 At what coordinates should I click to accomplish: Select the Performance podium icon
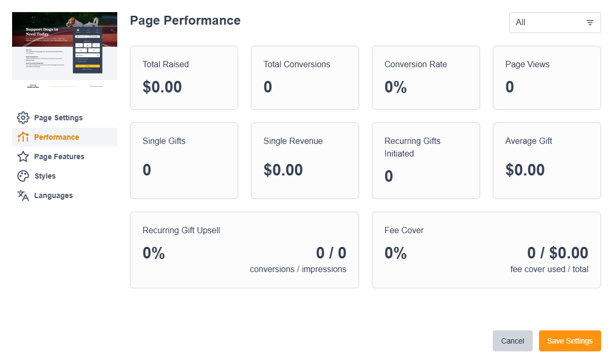pyautogui.click(x=23, y=137)
